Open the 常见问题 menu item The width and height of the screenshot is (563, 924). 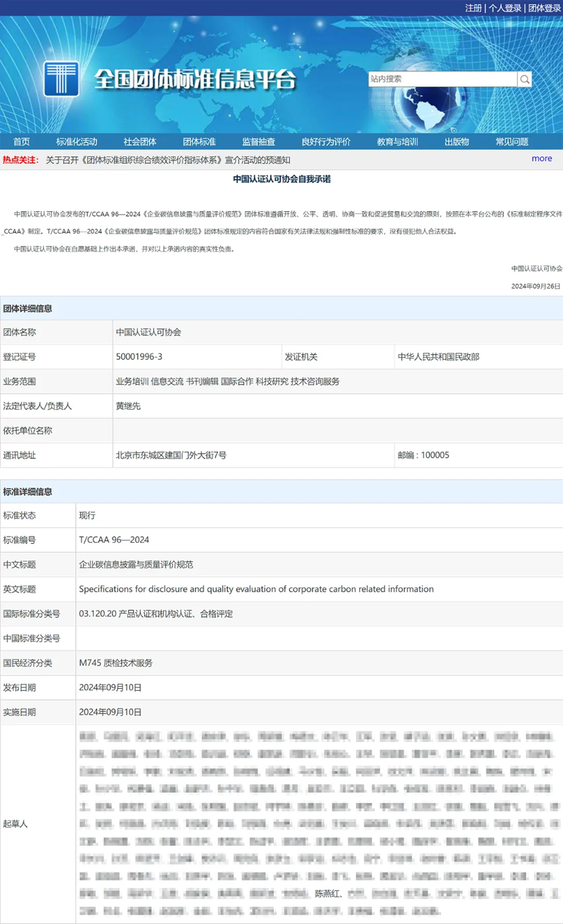coord(512,142)
